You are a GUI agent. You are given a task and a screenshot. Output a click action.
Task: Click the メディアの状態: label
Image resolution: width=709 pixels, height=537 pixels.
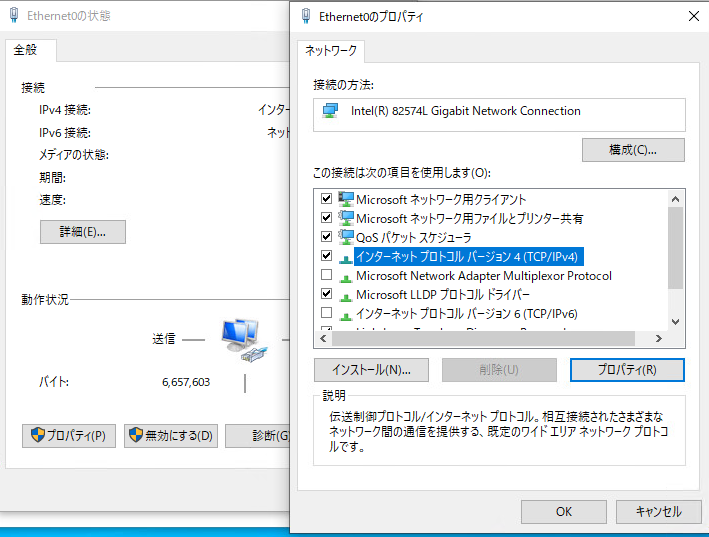click(74, 155)
